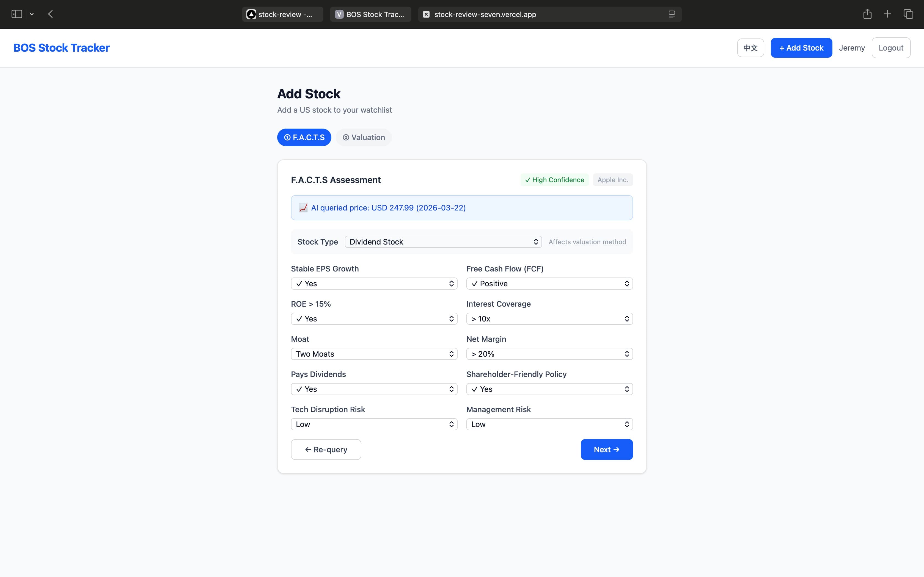The height and width of the screenshot is (577, 924).
Task: Open the Moat selection dropdown
Action: [373, 354]
